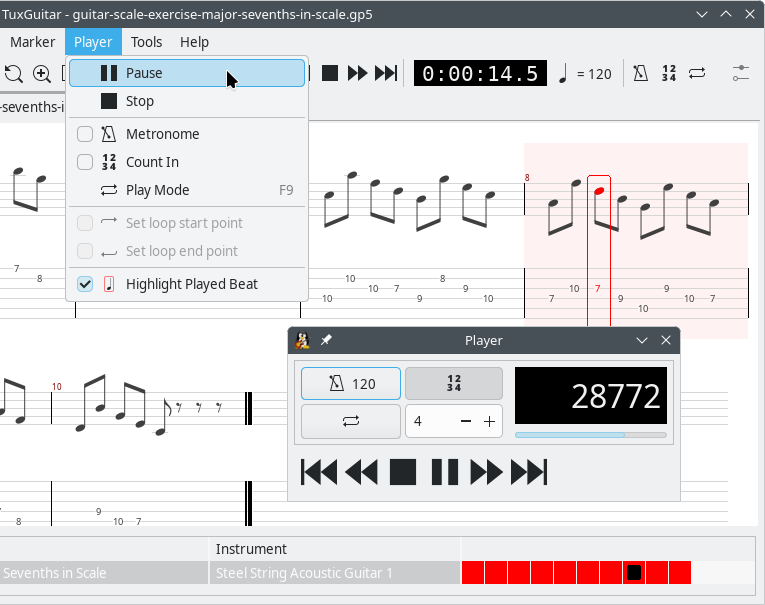Viewport: 765px width, 605px height.
Task: Check the Count In option
Action: click(x=85, y=162)
